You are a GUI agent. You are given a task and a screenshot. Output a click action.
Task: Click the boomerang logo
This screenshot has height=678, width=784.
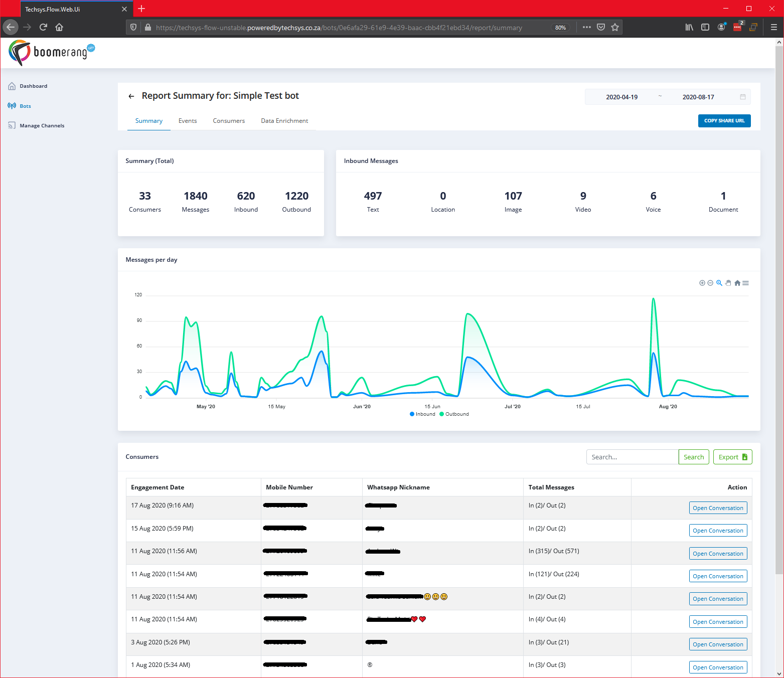(52, 53)
